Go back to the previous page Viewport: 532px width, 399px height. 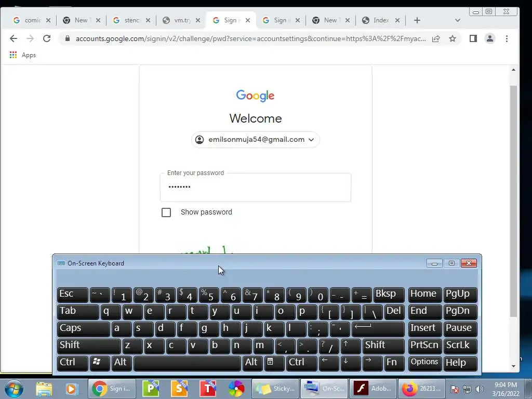[13, 38]
